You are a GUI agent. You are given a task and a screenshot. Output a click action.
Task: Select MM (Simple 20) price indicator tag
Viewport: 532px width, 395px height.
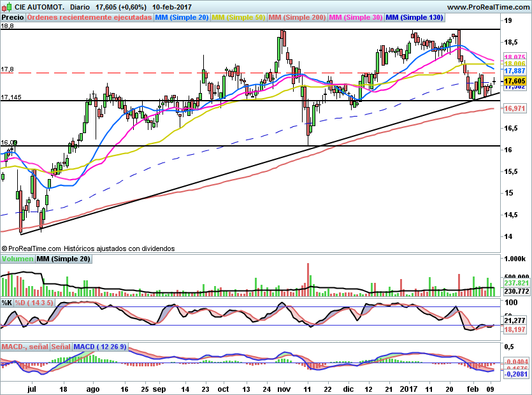coord(182,17)
